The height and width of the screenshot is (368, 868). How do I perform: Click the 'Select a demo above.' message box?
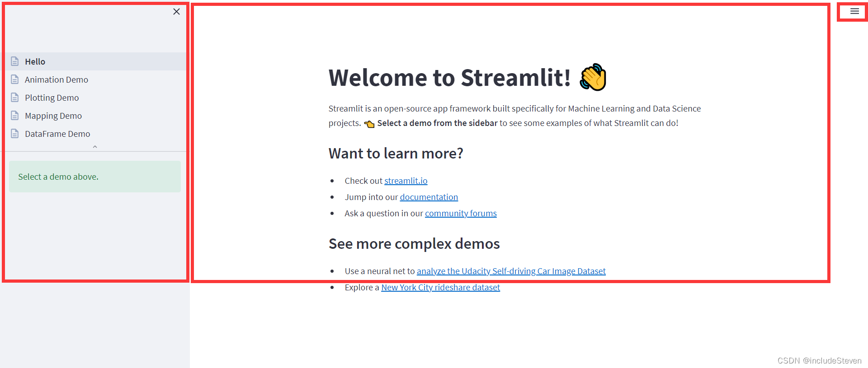click(x=95, y=177)
